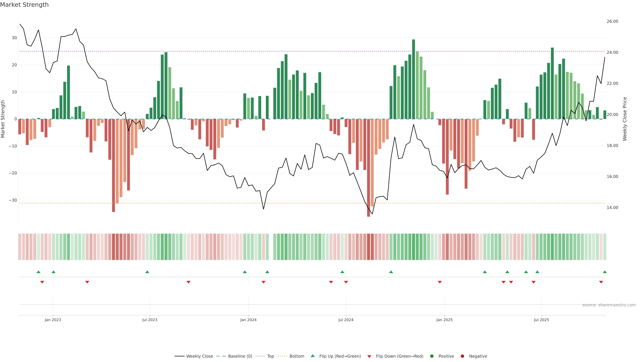This screenshot has height=362, width=644.
Task: Click the tallest dark green strength bar
Action: 414,79
